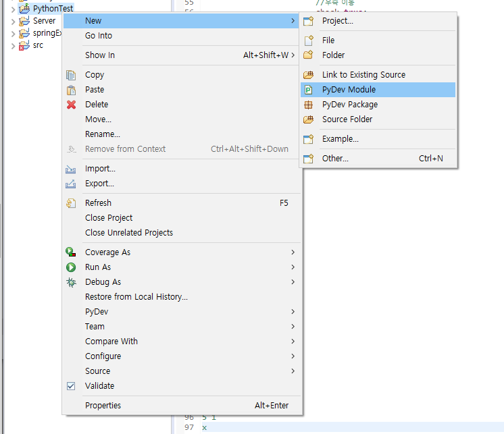This screenshot has height=434, width=504.
Task: Click the Link to Existing Source icon
Action: click(x=308, y=75)
